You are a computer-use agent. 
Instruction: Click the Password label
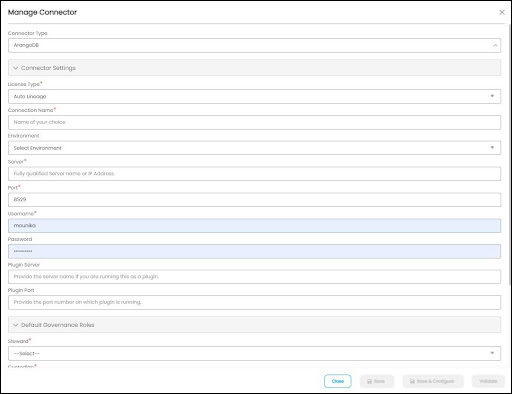coord(20,239)
